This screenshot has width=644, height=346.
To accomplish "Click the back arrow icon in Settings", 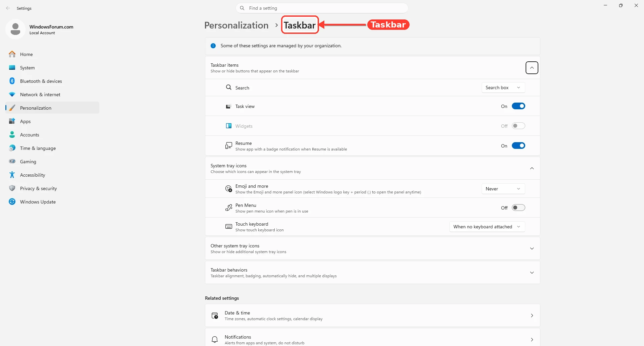I will pos(8,8).
